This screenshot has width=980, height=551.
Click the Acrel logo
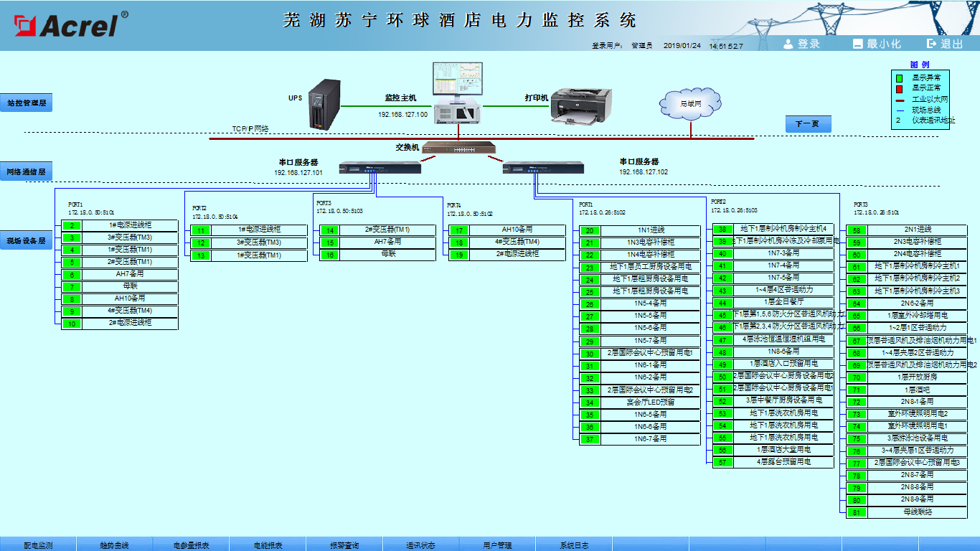pyautogui.click(x=68, y=25)
